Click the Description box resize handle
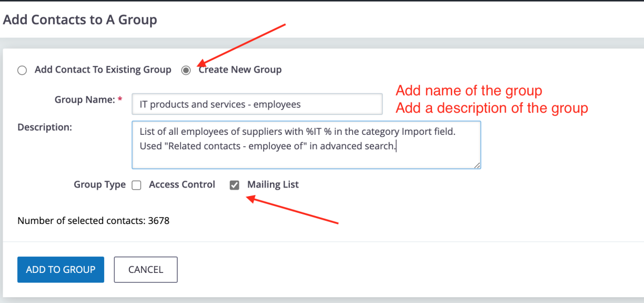The image size is (644, 303). [x=477, y=165]
